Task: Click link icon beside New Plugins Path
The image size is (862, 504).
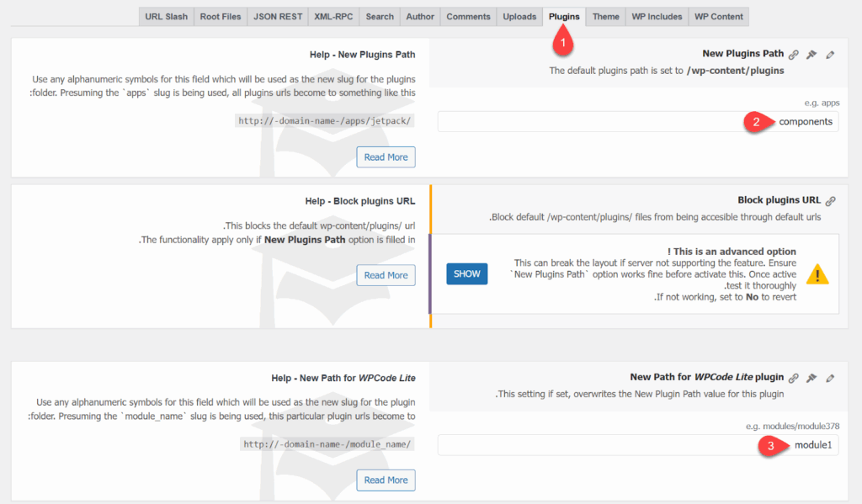Action: point(793,55)
